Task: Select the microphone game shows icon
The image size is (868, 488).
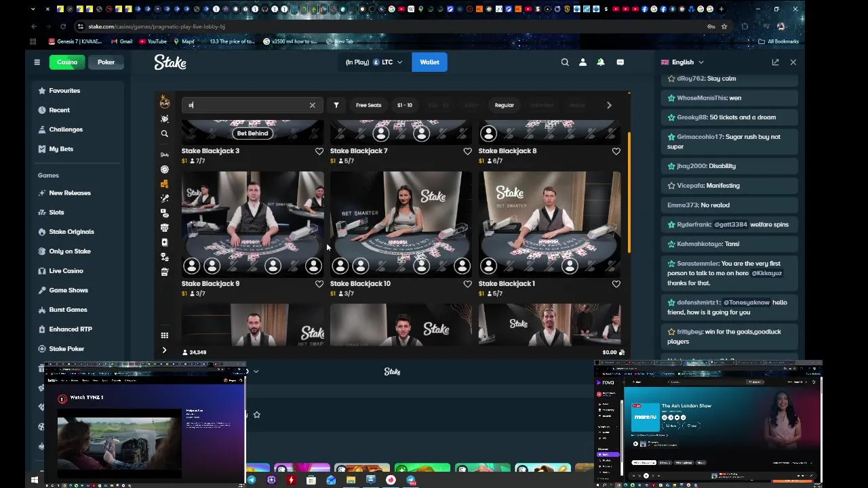Action: click(x=164, y=199)
